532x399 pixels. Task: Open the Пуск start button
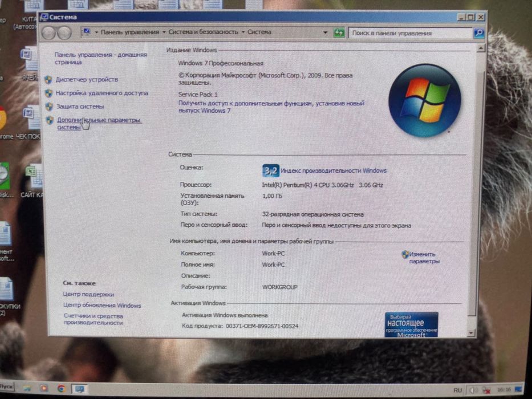(x=7, y=386)
